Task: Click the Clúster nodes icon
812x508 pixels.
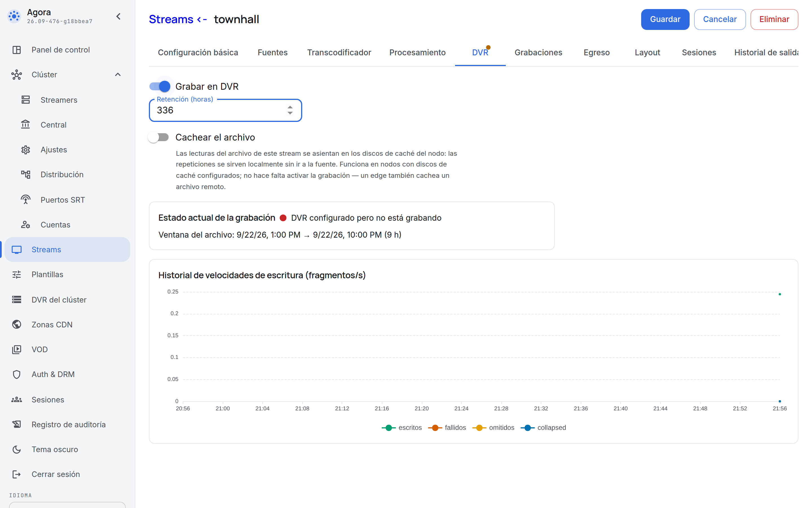Action: click(16, 75)
